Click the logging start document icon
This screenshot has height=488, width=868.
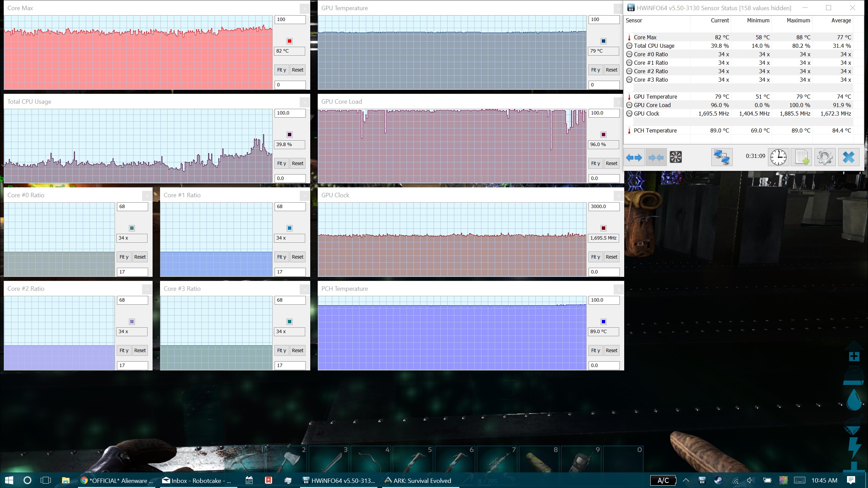tap(802, 157)
